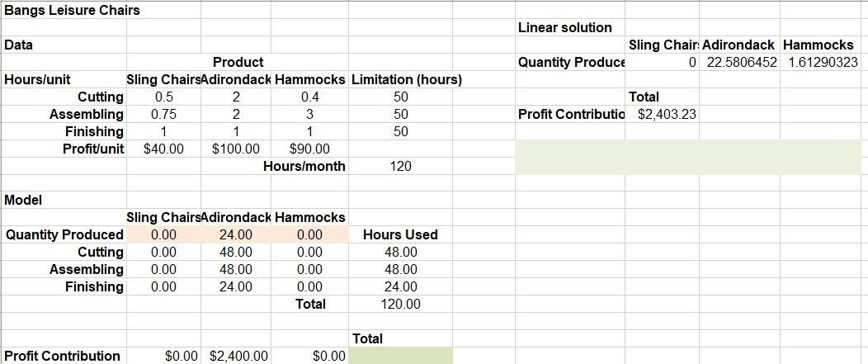Click the Cutting hours used total 48.00
868x364 pixels.
[x=400, y=252]
